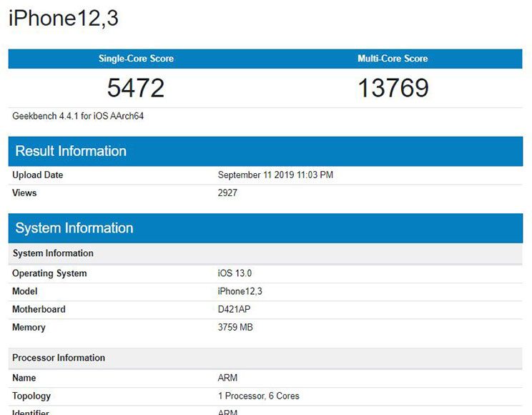Click the iPhone12,3 page title heading
This screenshot has width=532, height=415.
click(x=64, y=19)
